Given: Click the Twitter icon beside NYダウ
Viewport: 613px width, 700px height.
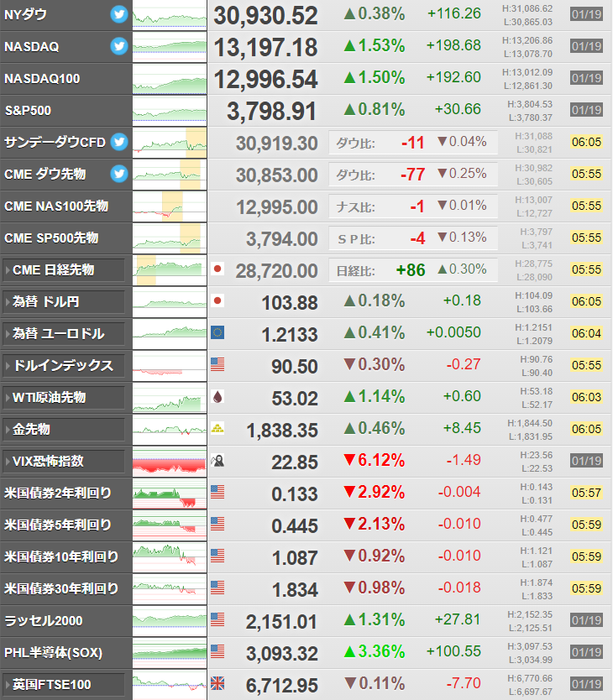Looking at the screenshot, I should (x=119, y=15).
